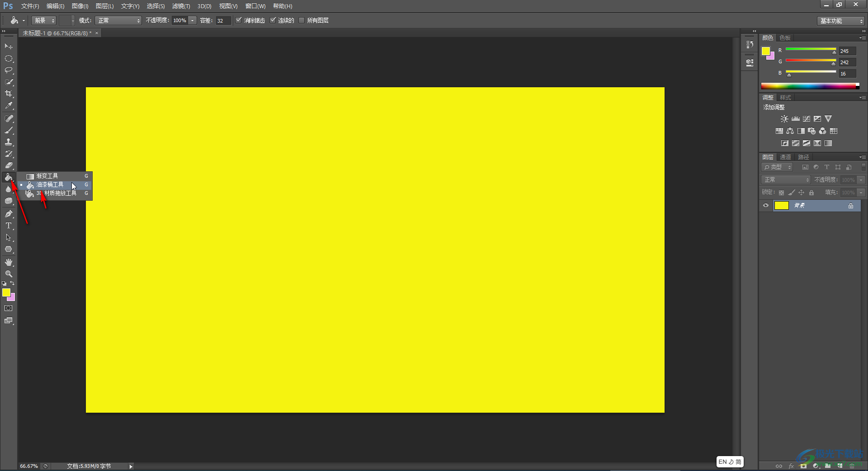
Task: Toggle 消除锯齿 anti-alias checkbox
Action: coord(239,20)
